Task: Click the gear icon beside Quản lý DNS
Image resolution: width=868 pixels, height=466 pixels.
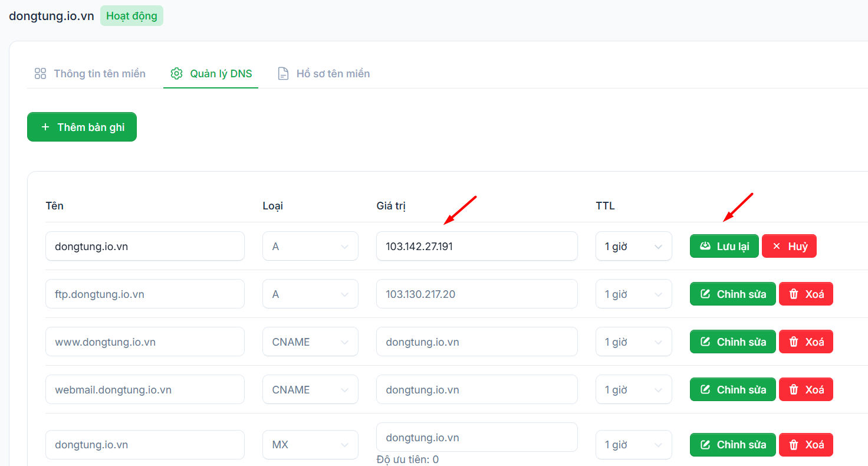Action: (x=176, y=74)
